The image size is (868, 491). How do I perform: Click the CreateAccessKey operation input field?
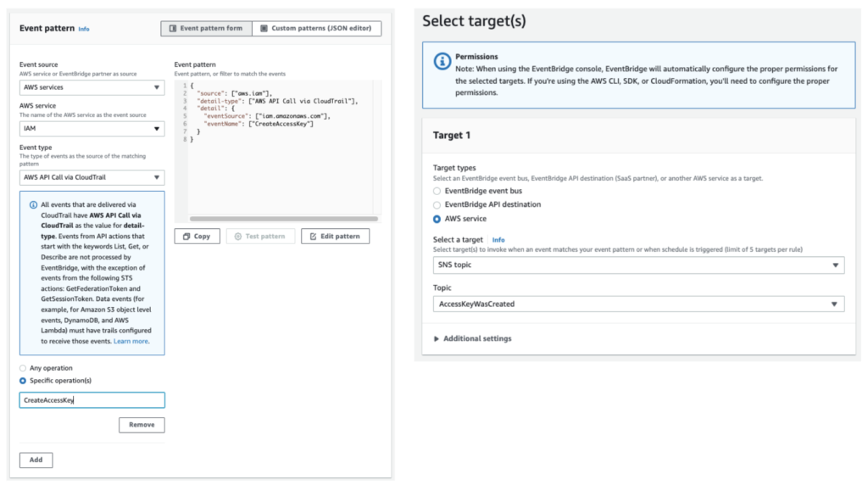tap(92, 400)
